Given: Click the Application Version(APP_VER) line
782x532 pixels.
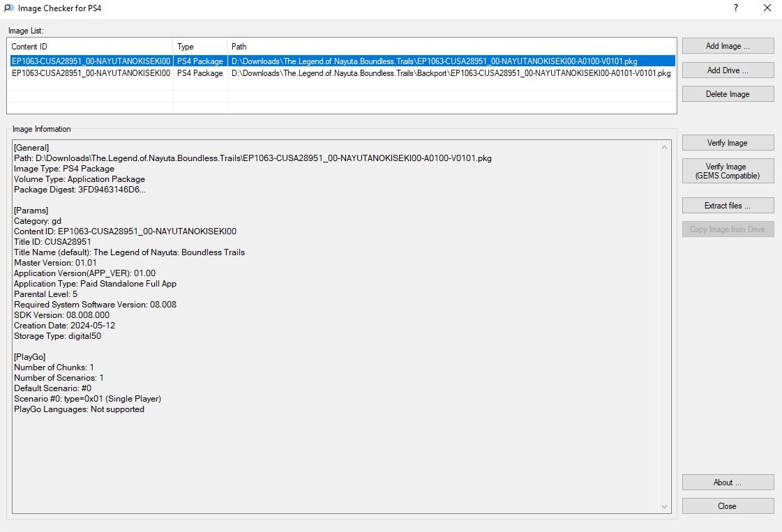Looking at the screenshot, I should click(85, 273).
